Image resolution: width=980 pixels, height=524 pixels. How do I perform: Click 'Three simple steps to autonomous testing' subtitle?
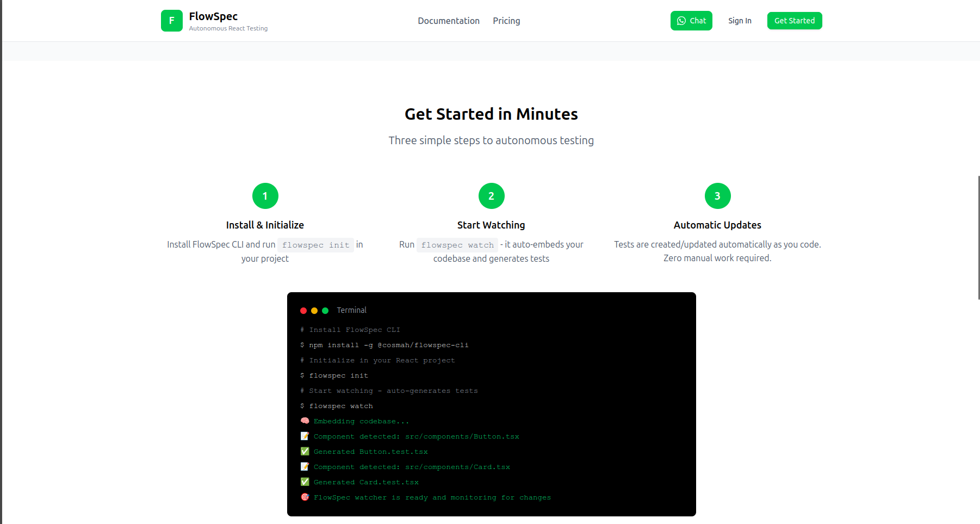click(x=491, y=140)
